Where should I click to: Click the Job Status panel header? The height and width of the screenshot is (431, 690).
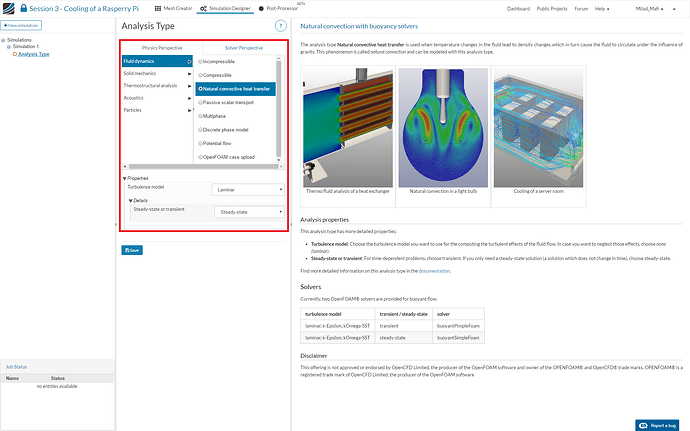click(57, 367)
